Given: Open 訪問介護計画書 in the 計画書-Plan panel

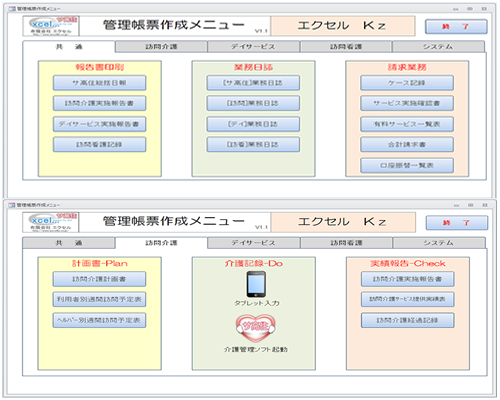Looking at the screenshot, I should [99, 279].
